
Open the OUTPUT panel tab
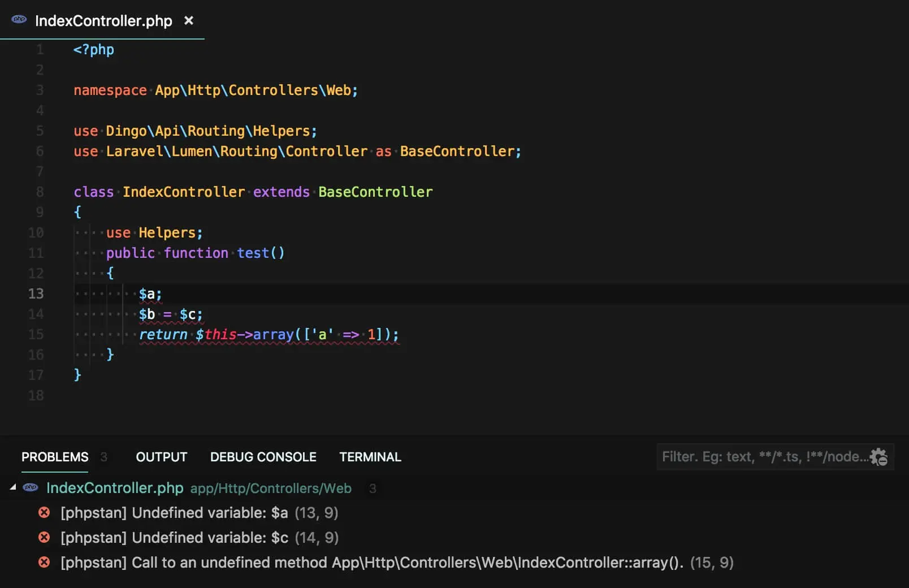point(161,457)
